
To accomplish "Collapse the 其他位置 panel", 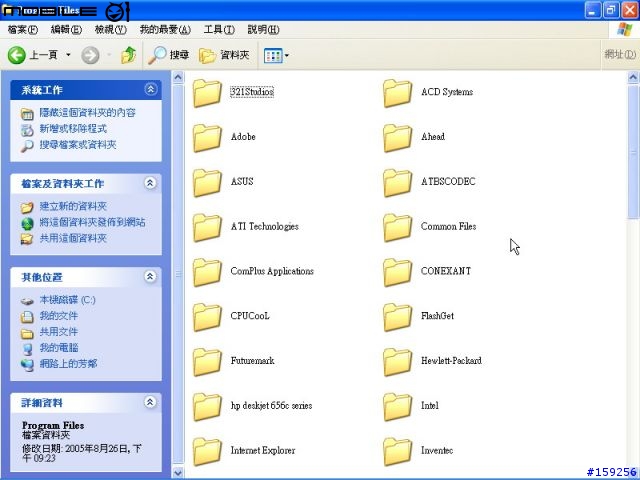I will coord(150,276).
